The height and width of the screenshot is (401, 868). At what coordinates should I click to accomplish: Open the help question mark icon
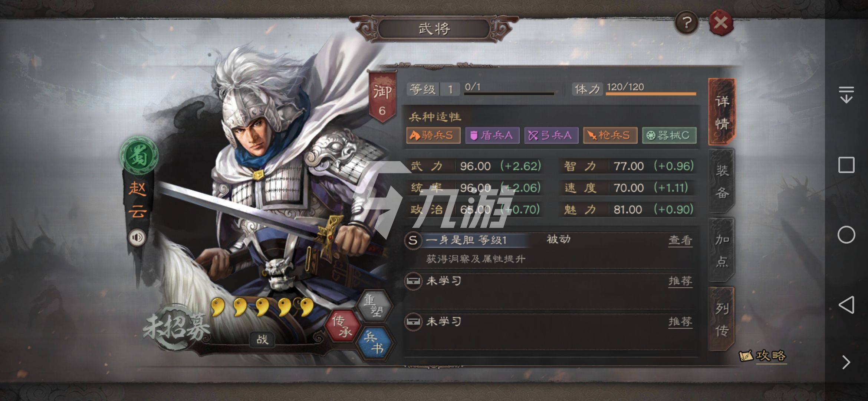(x=686, y=23)
